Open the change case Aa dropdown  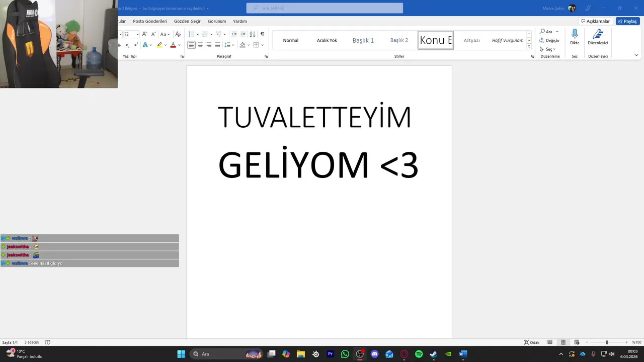[164, 34]
